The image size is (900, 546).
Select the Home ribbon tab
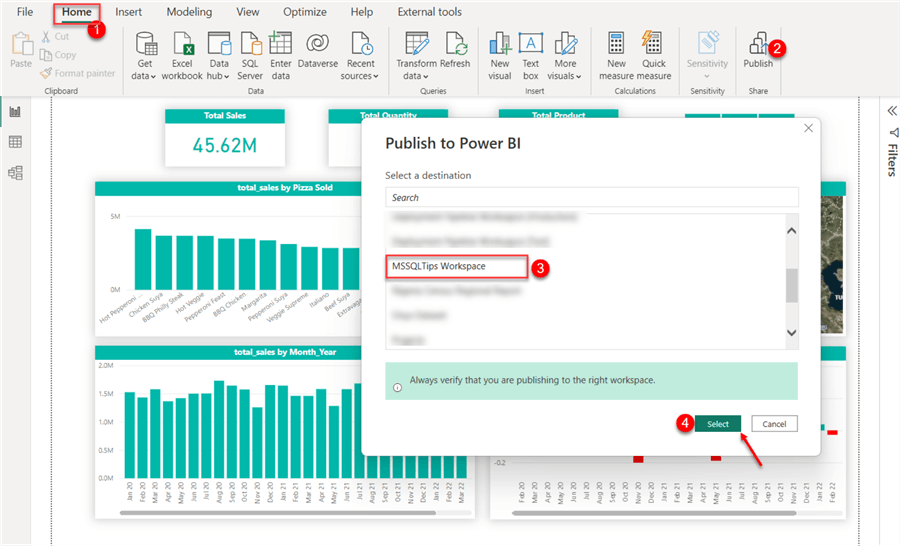click(x=77, y=12)
